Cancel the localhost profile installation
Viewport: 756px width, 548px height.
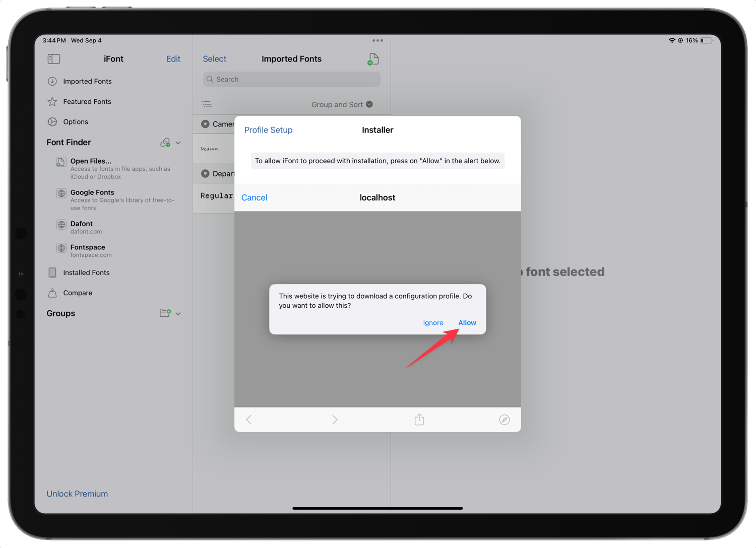click(x=254, y=197)
